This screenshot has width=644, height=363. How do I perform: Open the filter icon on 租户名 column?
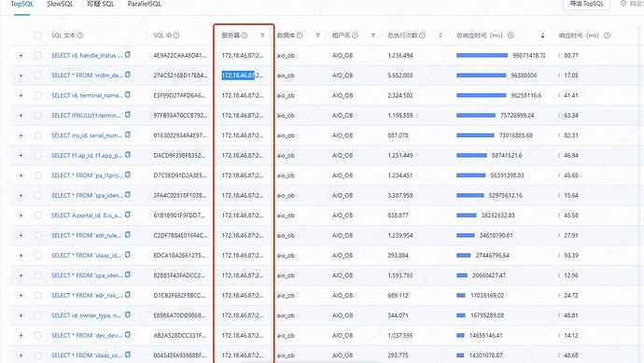(x=373, y=35)
